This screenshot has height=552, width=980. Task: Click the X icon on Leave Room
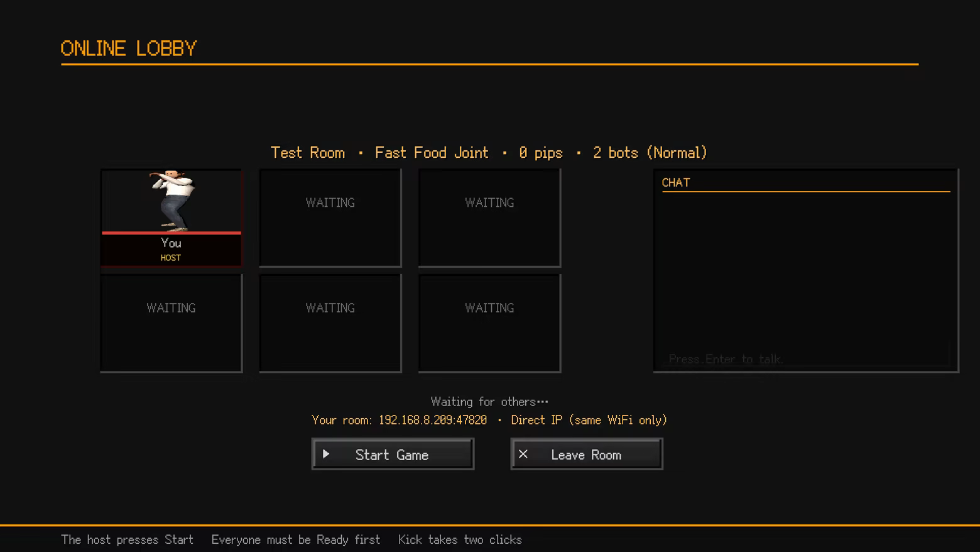coord(523,454)
